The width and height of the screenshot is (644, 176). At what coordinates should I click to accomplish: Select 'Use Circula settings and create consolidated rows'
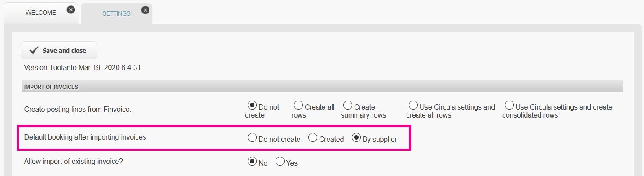point(509,106)
